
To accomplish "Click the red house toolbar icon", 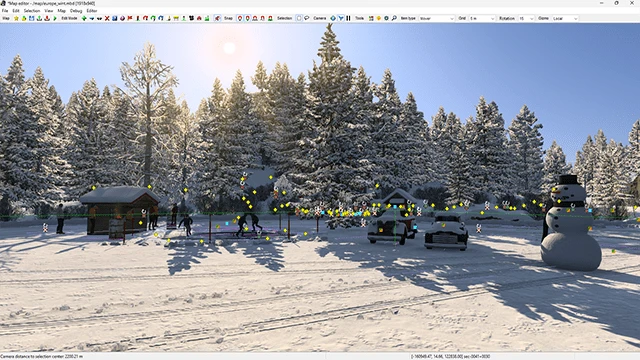I will click(x=199, y=18).
